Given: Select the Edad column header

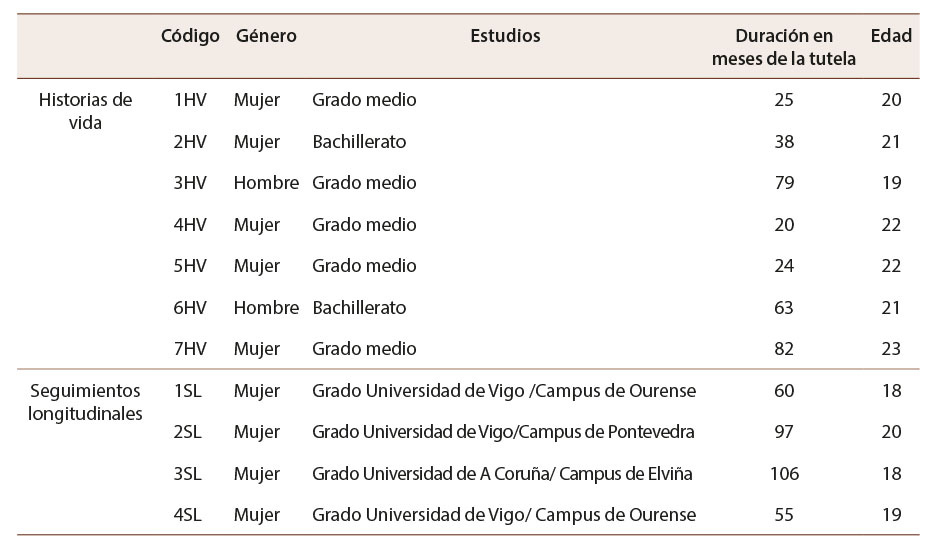Looking at the screenshot, I should [891, 36].
